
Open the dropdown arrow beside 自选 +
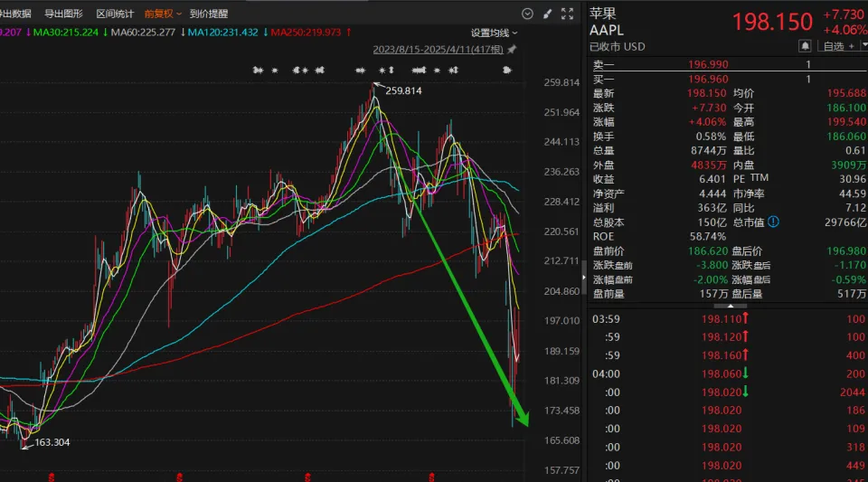click(864, 46)
